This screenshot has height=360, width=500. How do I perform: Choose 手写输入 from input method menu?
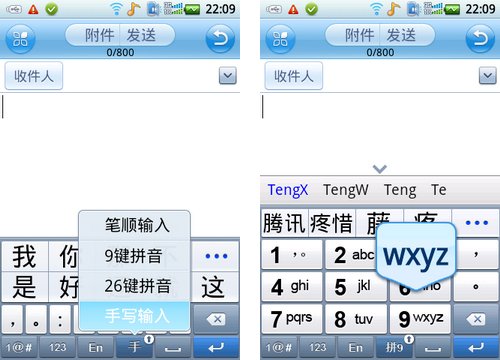click(x=135, y=315)
